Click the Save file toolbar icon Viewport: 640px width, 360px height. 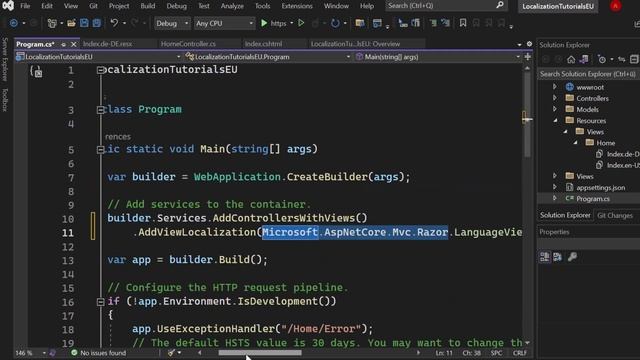point(84,23)
